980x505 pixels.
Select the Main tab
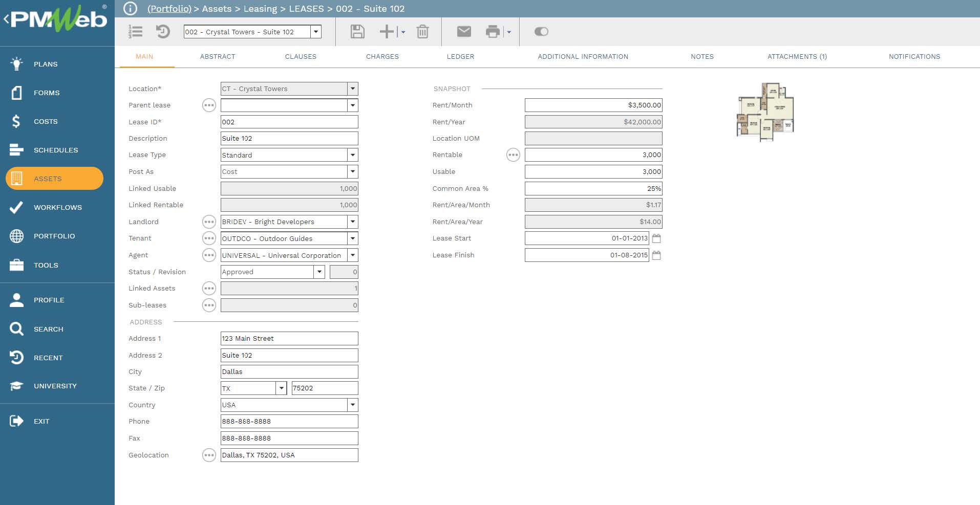144,57
